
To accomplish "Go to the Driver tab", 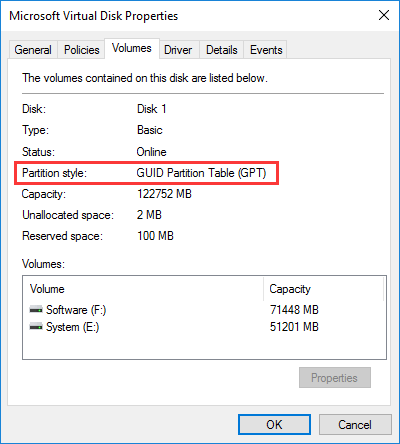I will (178, 50).
